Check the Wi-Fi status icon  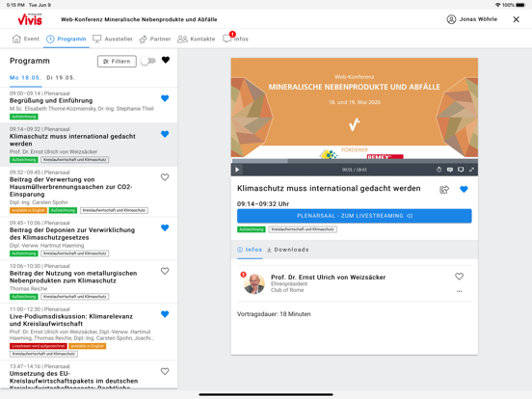pos(498,5)
